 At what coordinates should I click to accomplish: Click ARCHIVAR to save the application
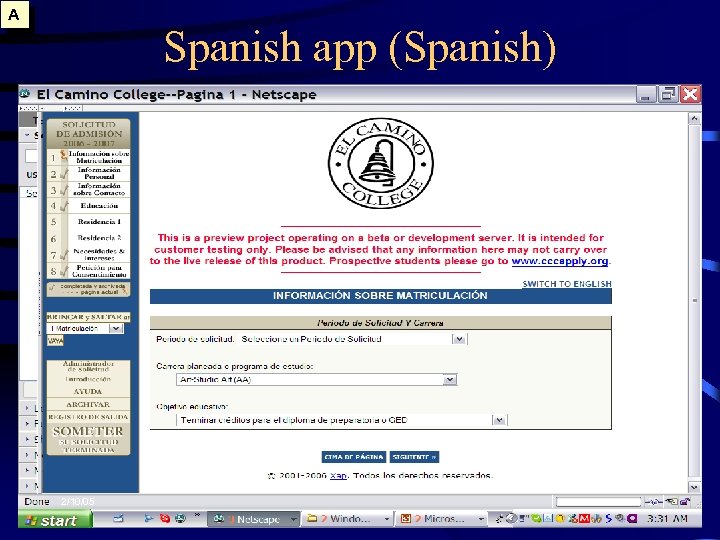click(88, 405)
